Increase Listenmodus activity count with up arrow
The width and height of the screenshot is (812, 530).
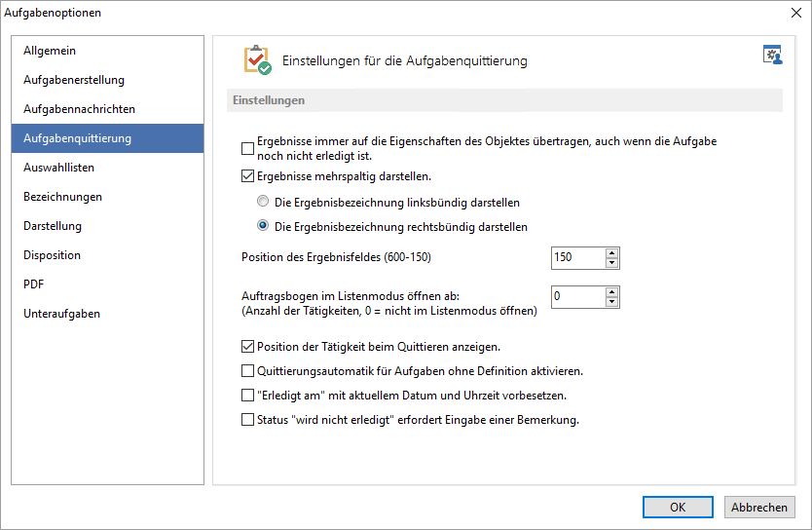pos(612,291)
